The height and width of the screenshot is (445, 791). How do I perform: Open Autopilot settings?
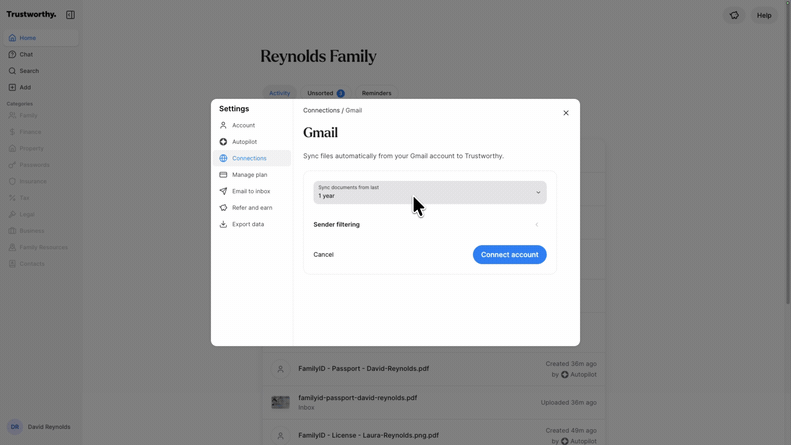coord(251,142)
